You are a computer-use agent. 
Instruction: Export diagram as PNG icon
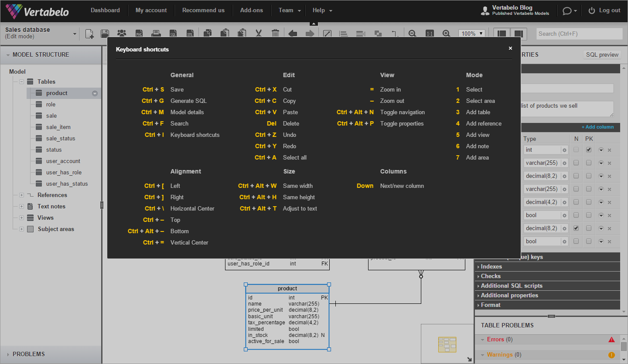[x=139, y=34]
